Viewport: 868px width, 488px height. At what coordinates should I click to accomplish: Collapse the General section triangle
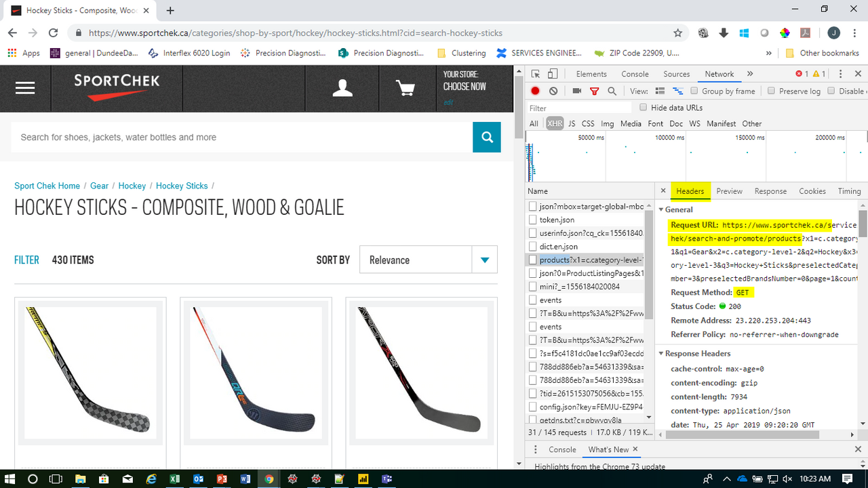click(662, 209)
